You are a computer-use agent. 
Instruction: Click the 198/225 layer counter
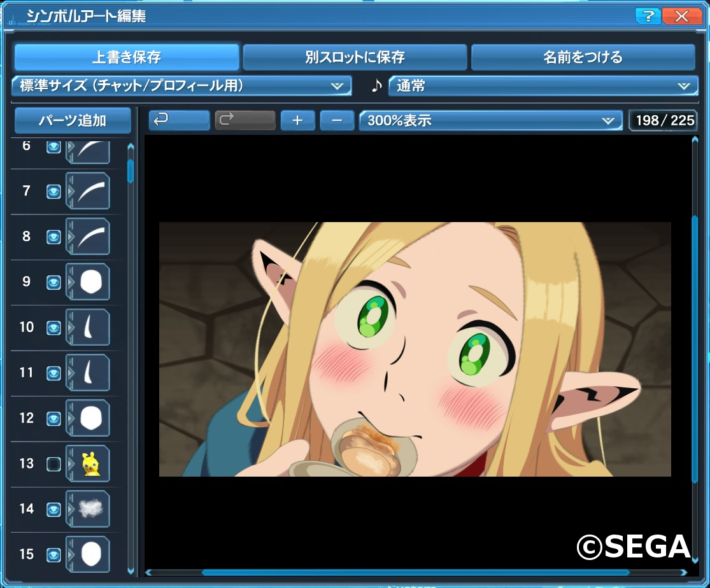pos(664,120)
